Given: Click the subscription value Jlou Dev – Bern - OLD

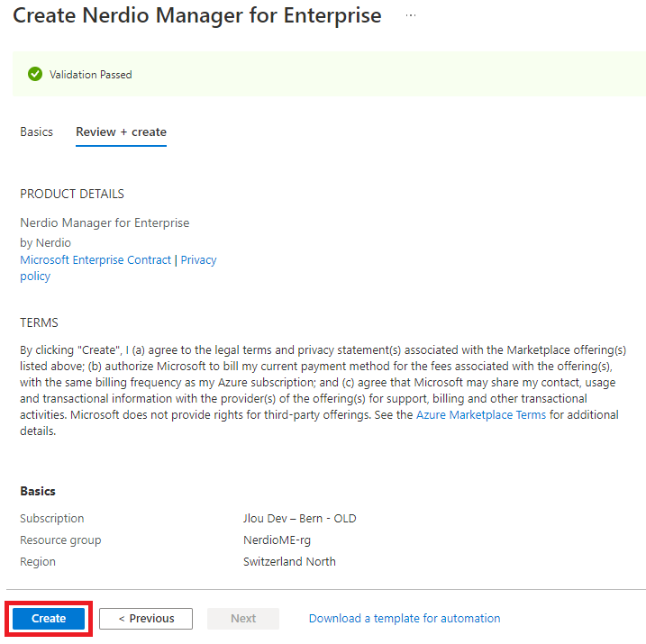Looking at the screenshot, I should click(299, 519).
